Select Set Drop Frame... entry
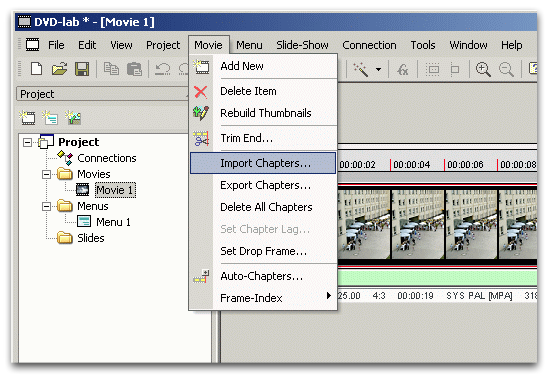 click(263, 251)
